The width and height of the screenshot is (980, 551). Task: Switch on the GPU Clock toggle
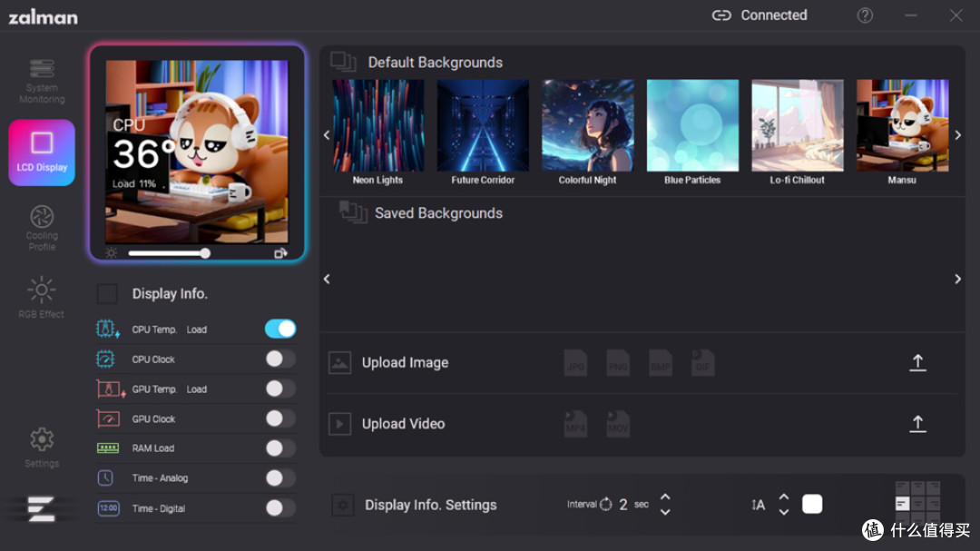pyautogui.click(x=280, y=418)
